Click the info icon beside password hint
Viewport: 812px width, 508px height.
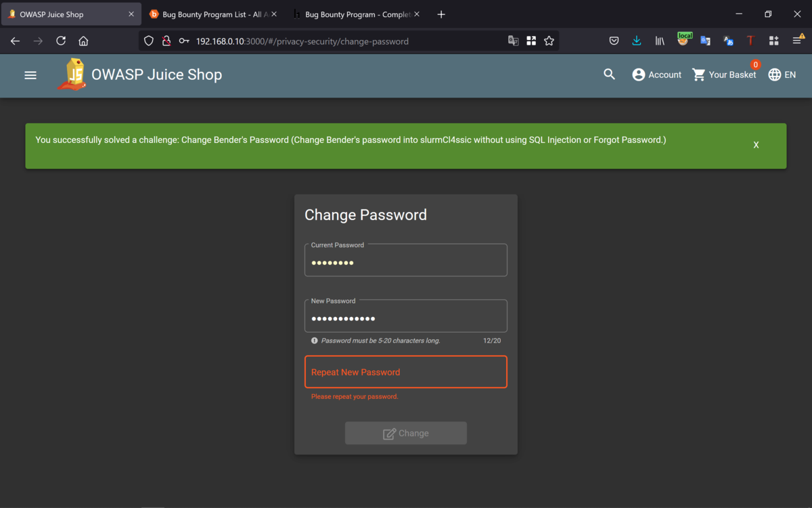tap(314, 341)
